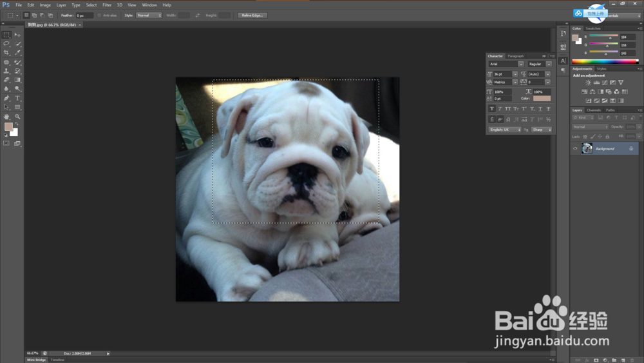Open the Filter menu
Image resolution: width=644 pixels, height=363 pixels.
pos(107,5)
